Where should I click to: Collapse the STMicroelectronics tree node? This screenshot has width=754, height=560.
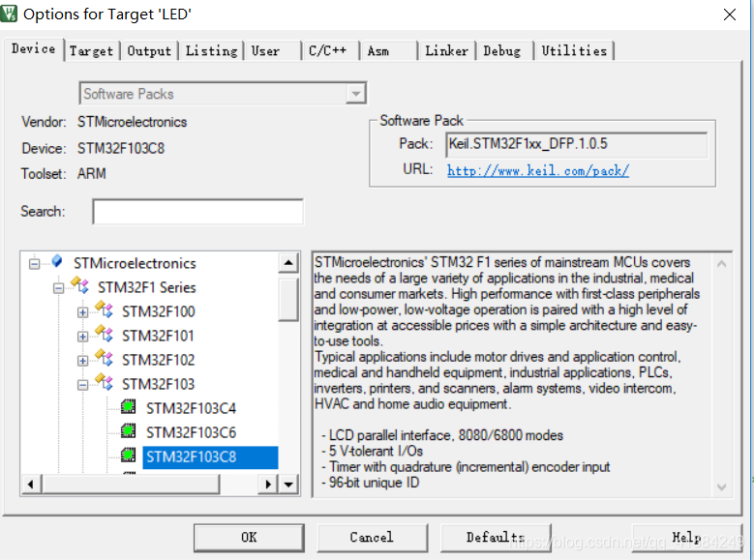click(34, 264)
